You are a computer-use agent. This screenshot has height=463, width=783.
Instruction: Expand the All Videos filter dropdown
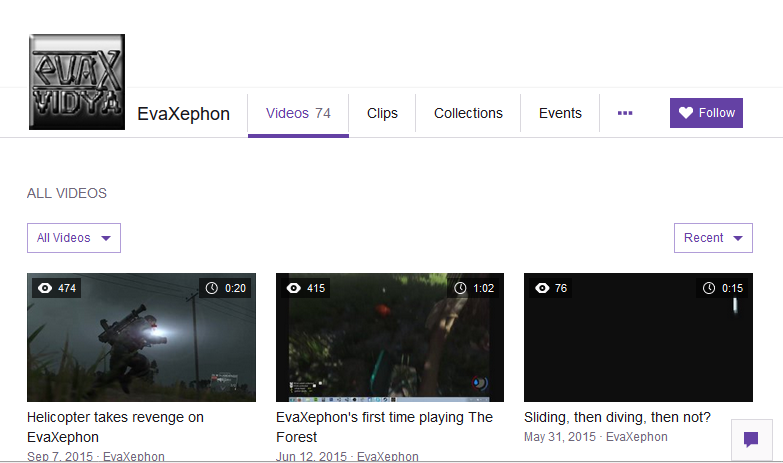(x=74, y=238)
